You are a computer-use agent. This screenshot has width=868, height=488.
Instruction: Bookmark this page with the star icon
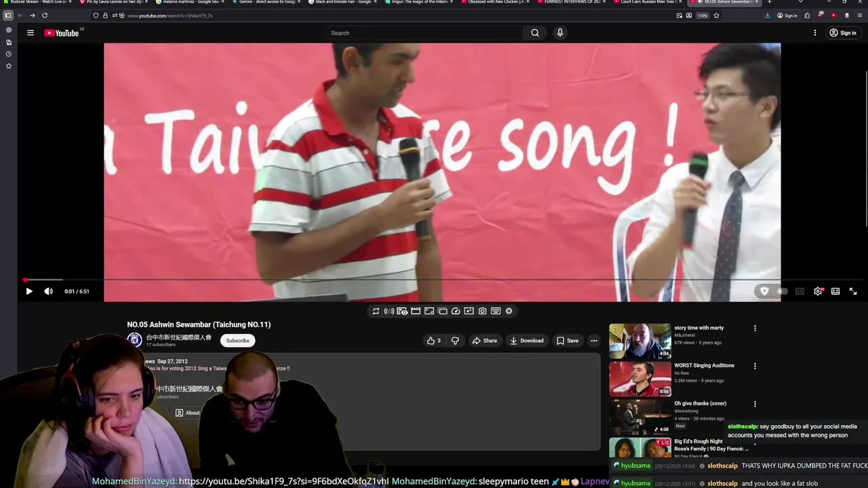click(x=716, y=15)
